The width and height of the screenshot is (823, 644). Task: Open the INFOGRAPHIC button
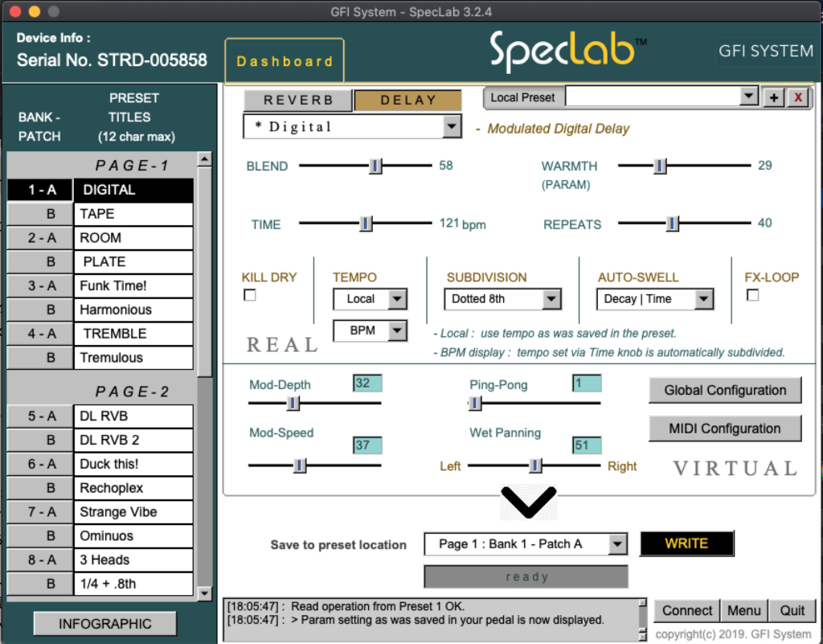pyautogui.click(x=104, y=624)
